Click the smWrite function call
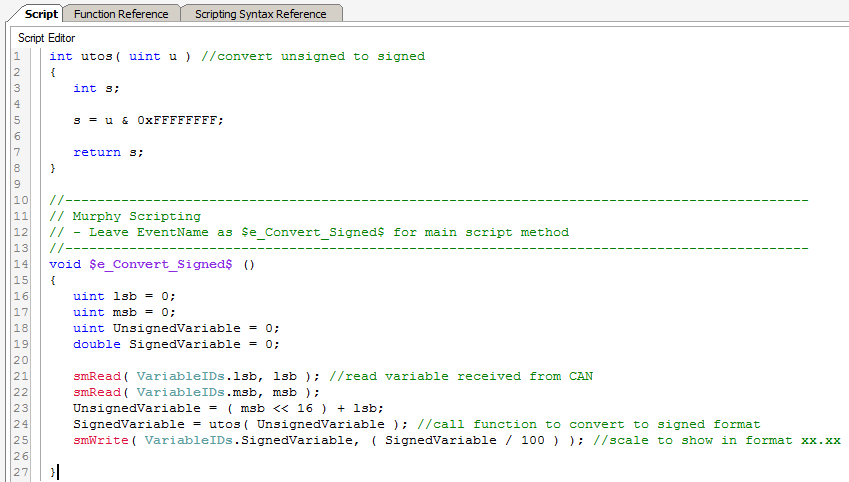This screenshot has width=849, height=482. coord(99,440)
